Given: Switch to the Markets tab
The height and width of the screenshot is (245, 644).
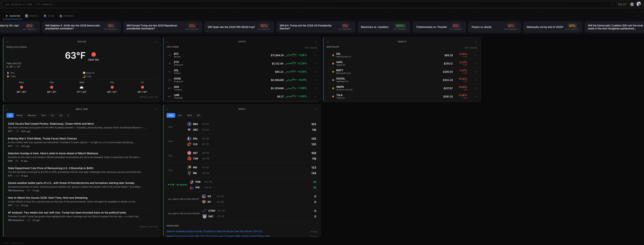Looking at the screenshot, I should [x=32, y=16].
